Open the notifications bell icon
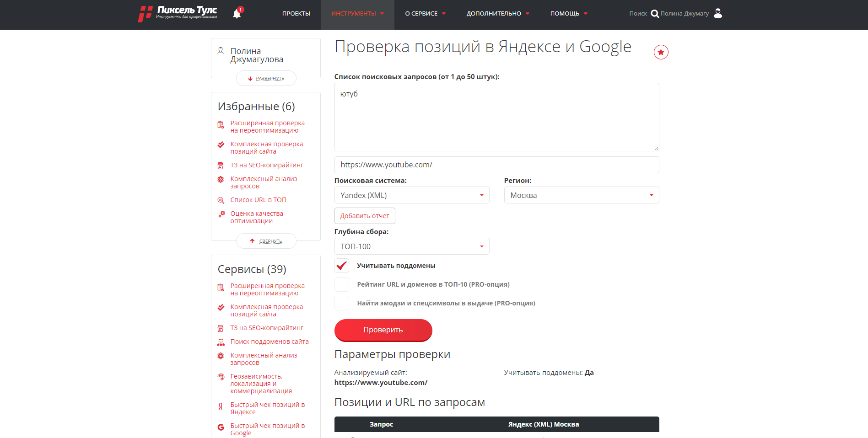This screenshot has width=868, height=438. coord(237,14)
